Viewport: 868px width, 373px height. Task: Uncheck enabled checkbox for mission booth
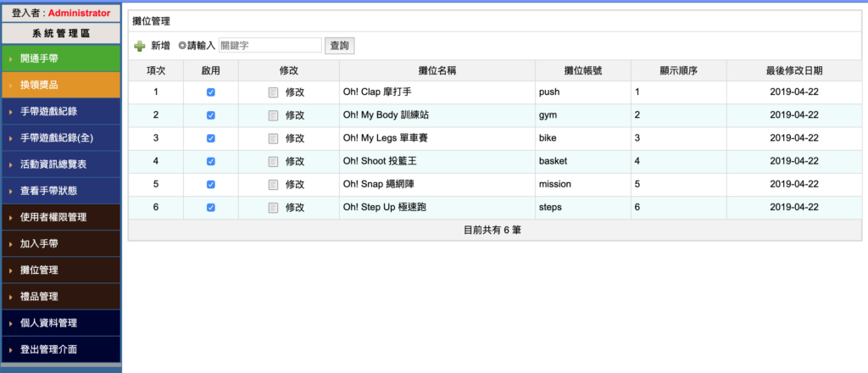point(211,184)
